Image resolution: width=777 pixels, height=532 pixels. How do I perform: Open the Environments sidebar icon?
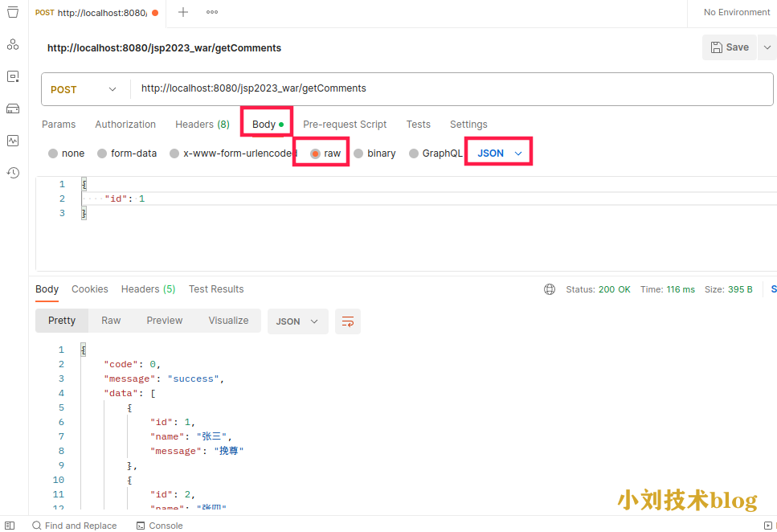(13, 76)
